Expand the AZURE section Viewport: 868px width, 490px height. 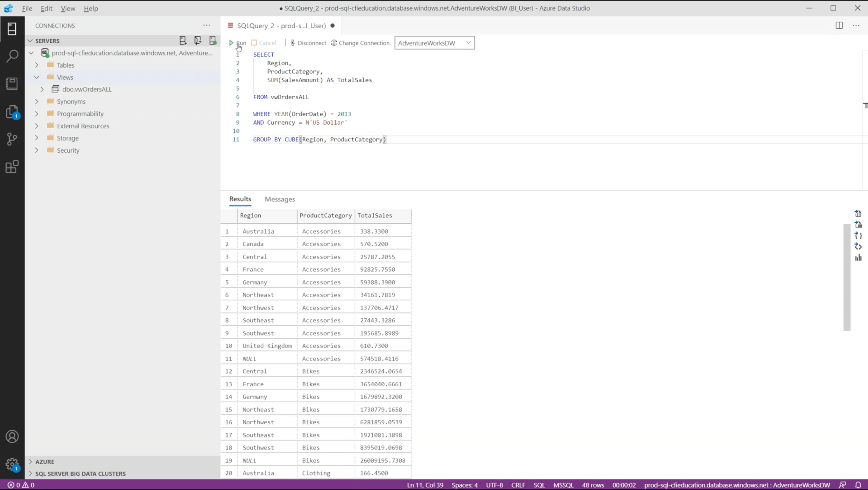pos(44,462)
